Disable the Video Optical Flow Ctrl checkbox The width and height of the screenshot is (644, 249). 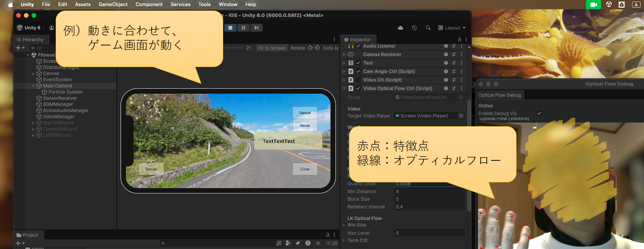tap(358, 88)
